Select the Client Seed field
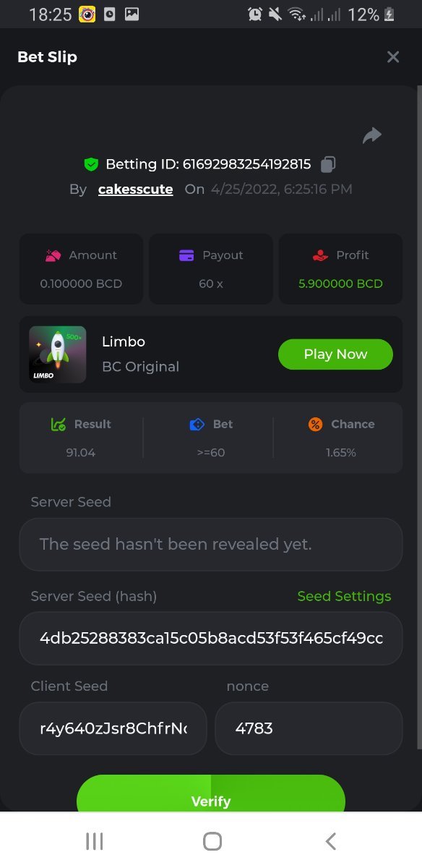Screen dimensions: 422x868 point(113,728)
